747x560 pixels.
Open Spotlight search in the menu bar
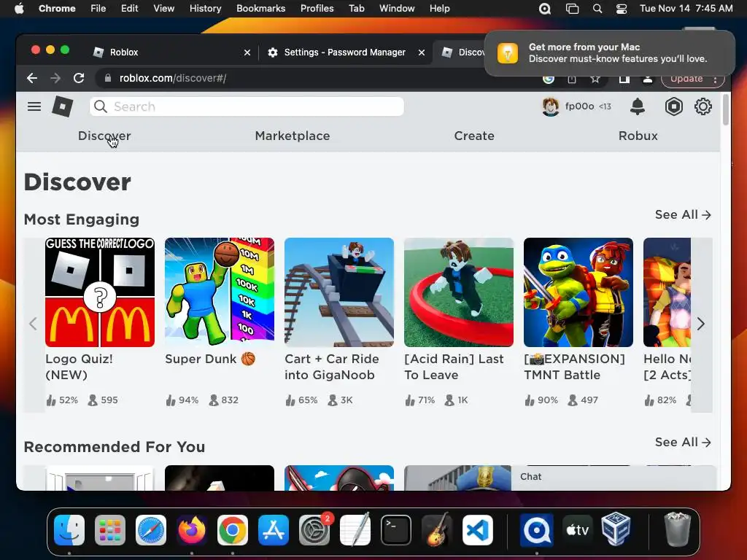[597, 9]
